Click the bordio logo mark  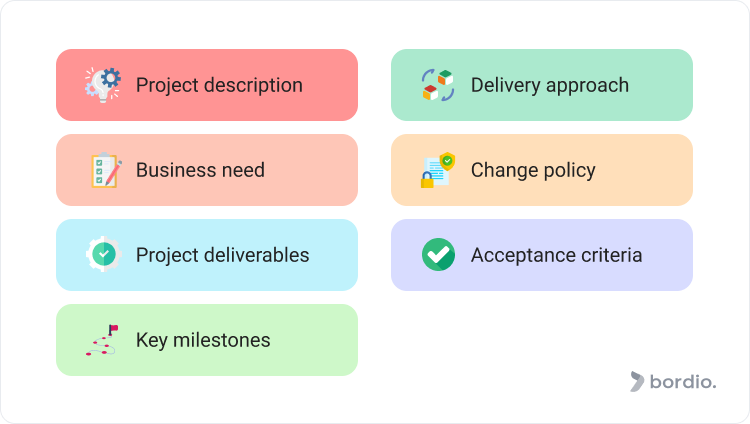point(637,381)
